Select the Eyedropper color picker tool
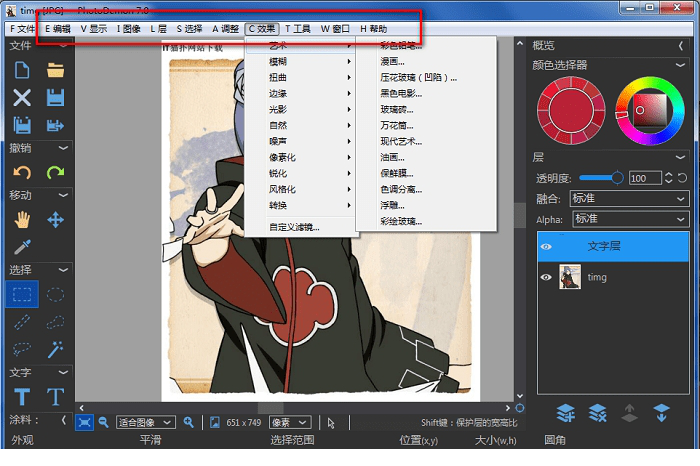 pos(22,247)
